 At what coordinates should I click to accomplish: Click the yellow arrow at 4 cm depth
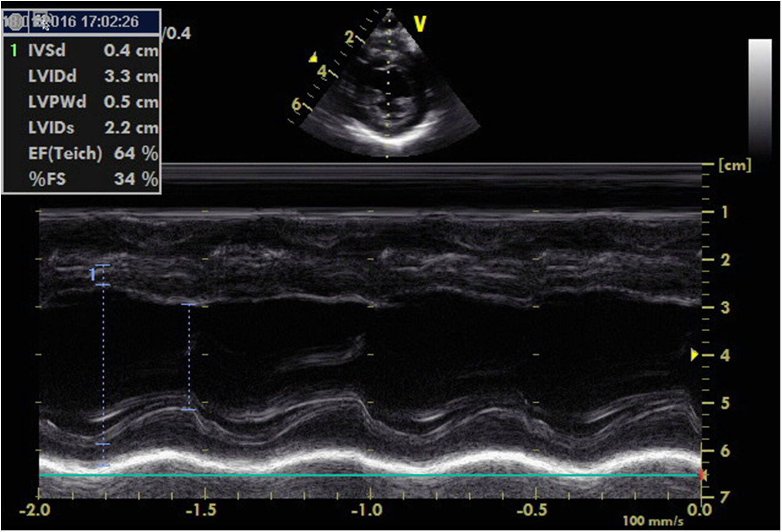pos(694,355)
